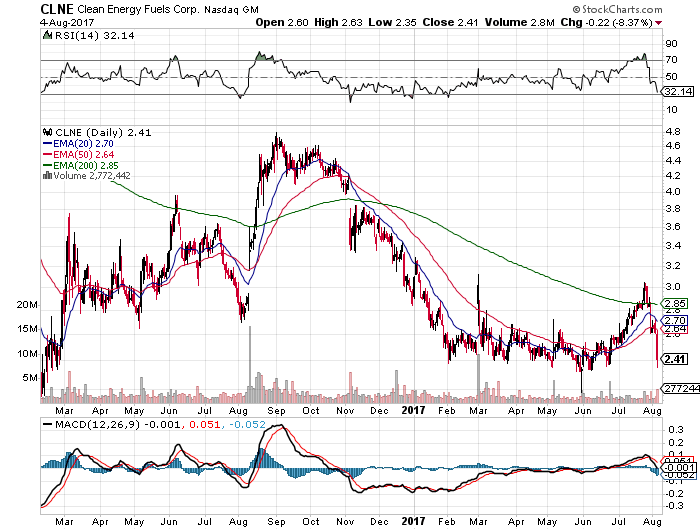Click the 2017 year label on price axis
700x530 pixels.
(x=413, y=410)
